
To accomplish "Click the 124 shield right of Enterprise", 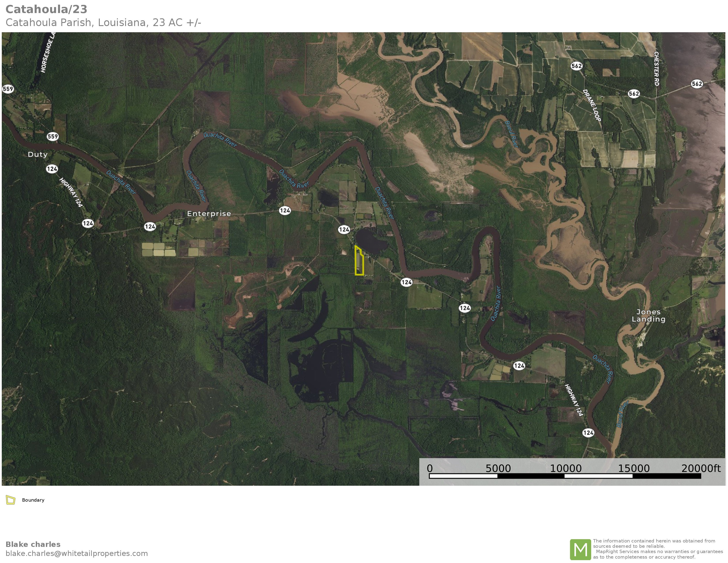I will click(x=285, y=210).
